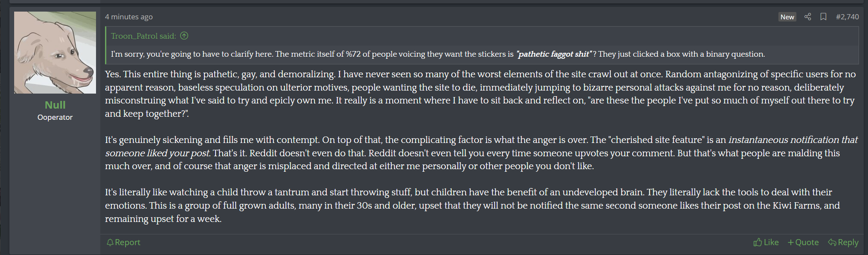Jump to quoted post via arrow icon
This screenshot has height=255, width=868.
click(184, 36)
